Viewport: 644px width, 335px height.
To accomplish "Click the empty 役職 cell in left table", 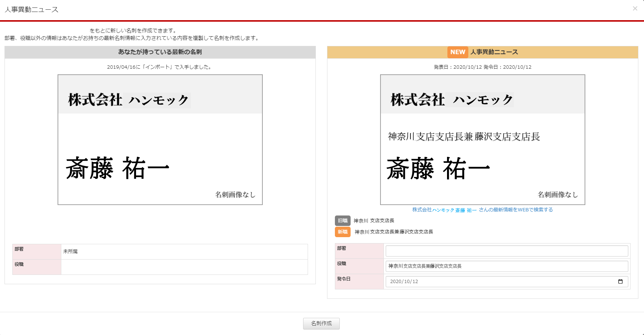I will coord(184,267).
